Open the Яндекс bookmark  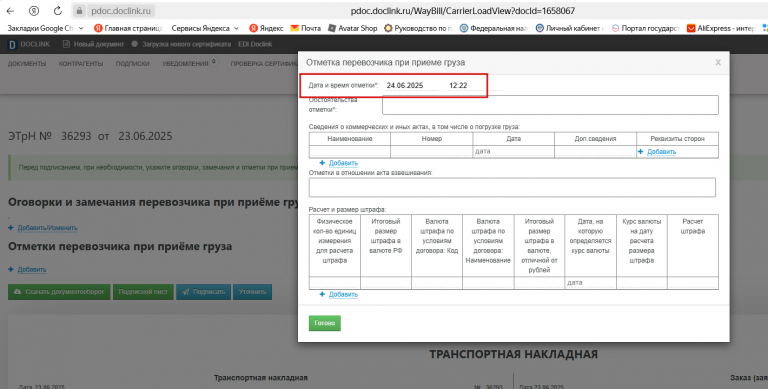266,28
